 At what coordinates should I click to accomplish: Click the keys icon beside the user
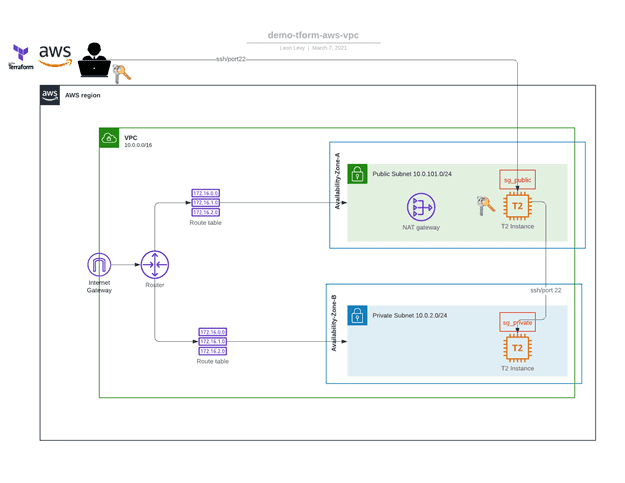[x=122, y=74]
